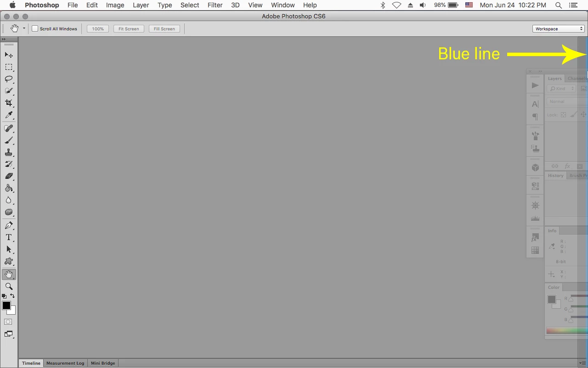Toggle Quick Mask mode
This screenshot has height=368, width=588.
point(8,322)
